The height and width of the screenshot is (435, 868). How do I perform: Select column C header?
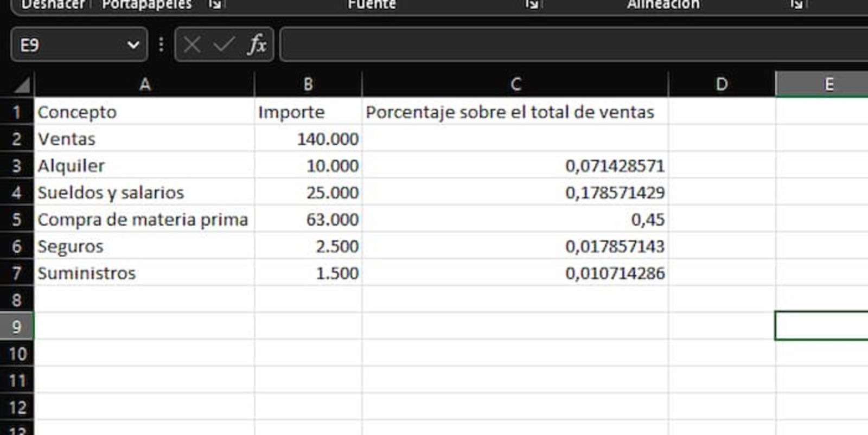tap(515, 84)
